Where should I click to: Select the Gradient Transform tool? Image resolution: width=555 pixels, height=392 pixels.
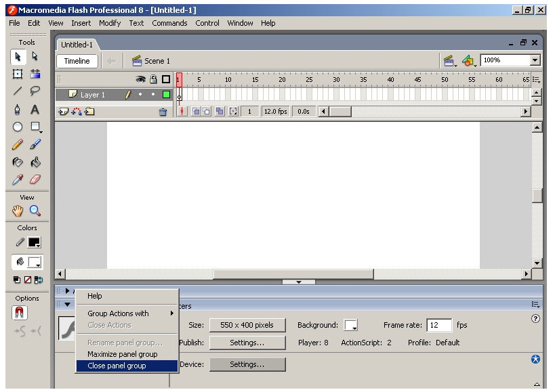[35, 74]
